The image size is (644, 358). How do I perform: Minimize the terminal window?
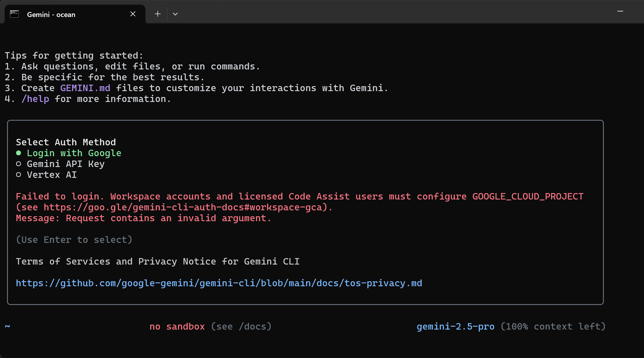click(620, 11)
